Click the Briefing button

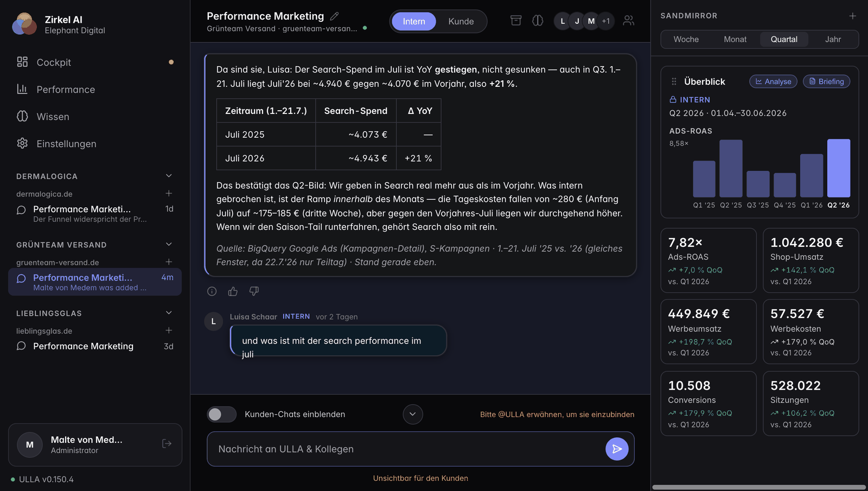point(826,81)
